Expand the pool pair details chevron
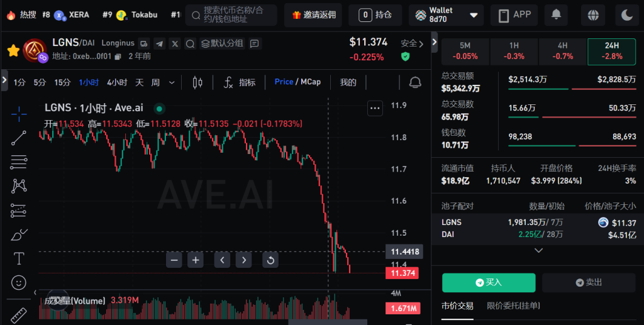 coord(538,250)
